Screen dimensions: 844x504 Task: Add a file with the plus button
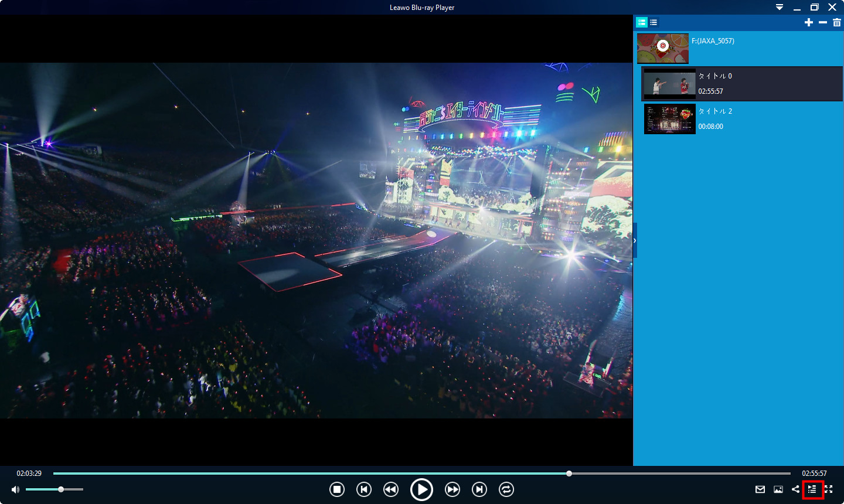809,22
